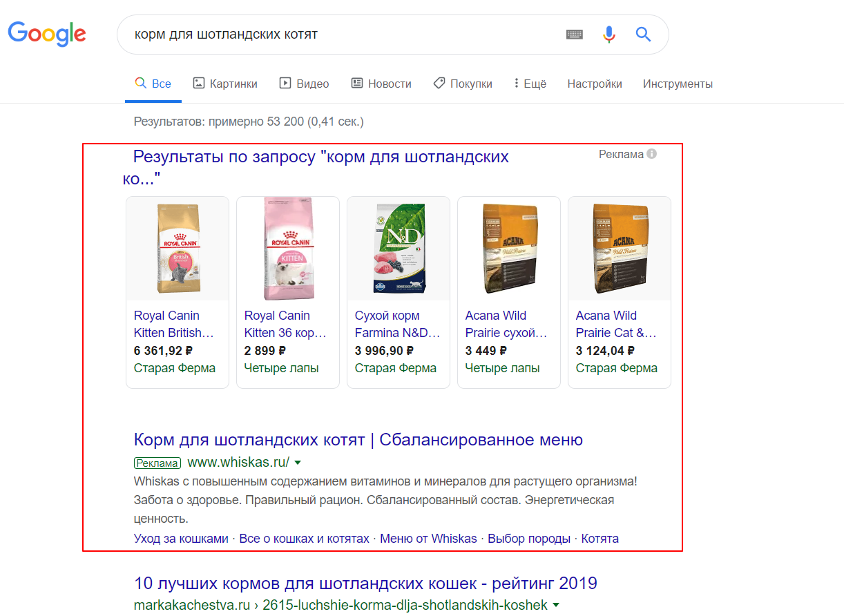Click the markakachestva.ru result URL
Image resolution: width=844 pixels, height=616 pixels.
coord(341,605)
